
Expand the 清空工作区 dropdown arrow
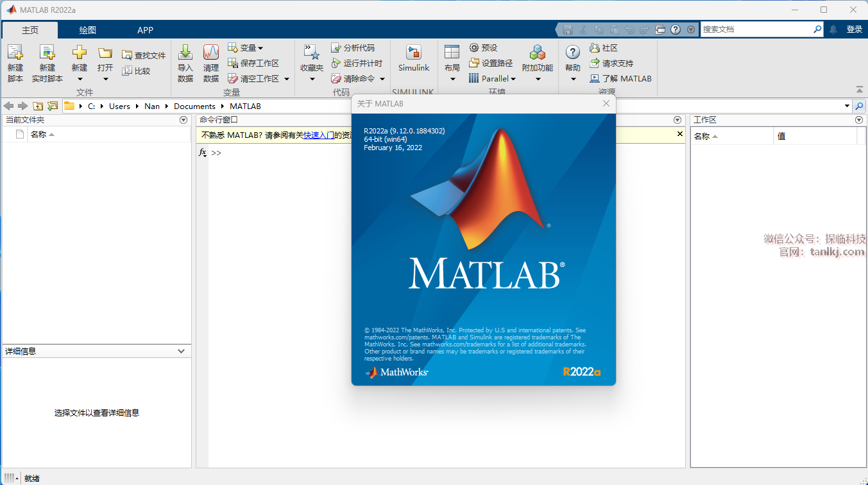287,79
